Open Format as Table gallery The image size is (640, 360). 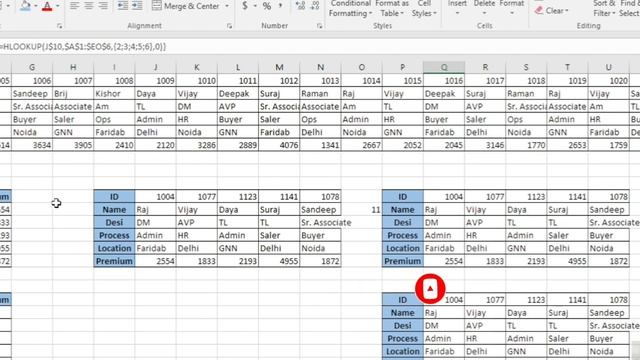tap(391, 9)
